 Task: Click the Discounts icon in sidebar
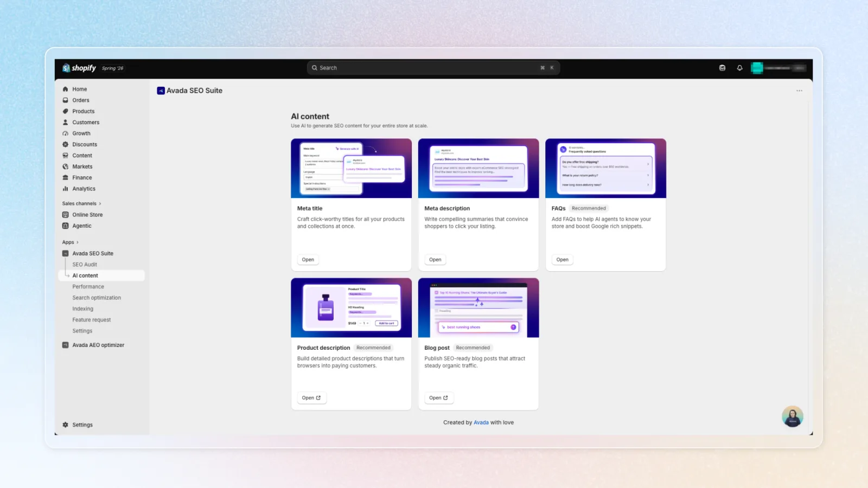pyautogui.click(x=65, y=144)
